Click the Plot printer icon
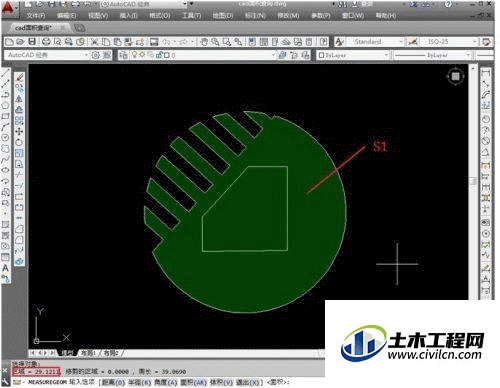Screen dimensions: 500x388 click(x=46, y=42)
